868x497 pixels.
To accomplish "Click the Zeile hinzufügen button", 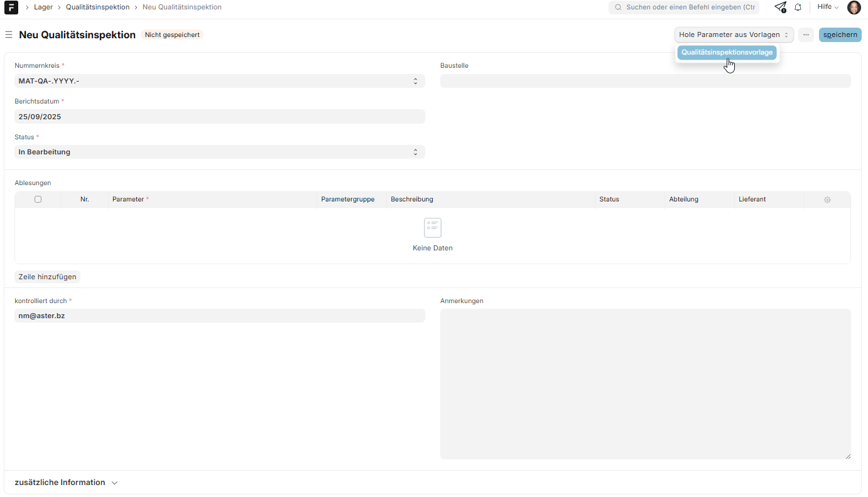I will coord(48,277).
